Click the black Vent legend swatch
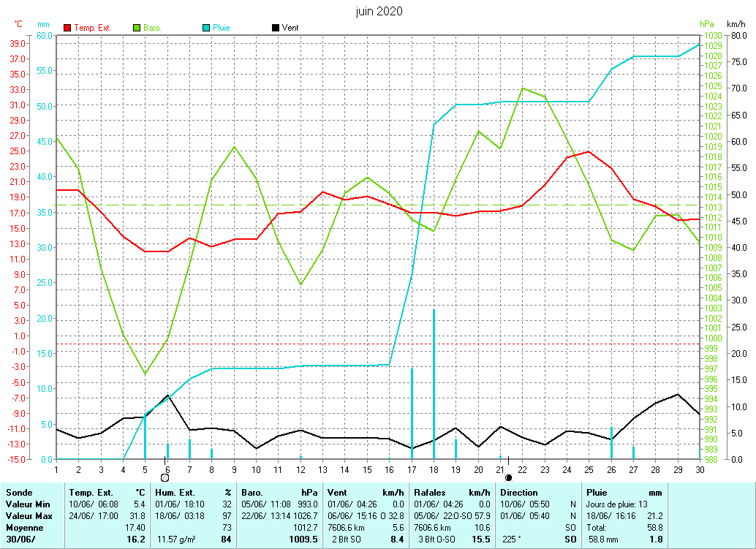This screenshot has height=549, width=756. [276, 28]
